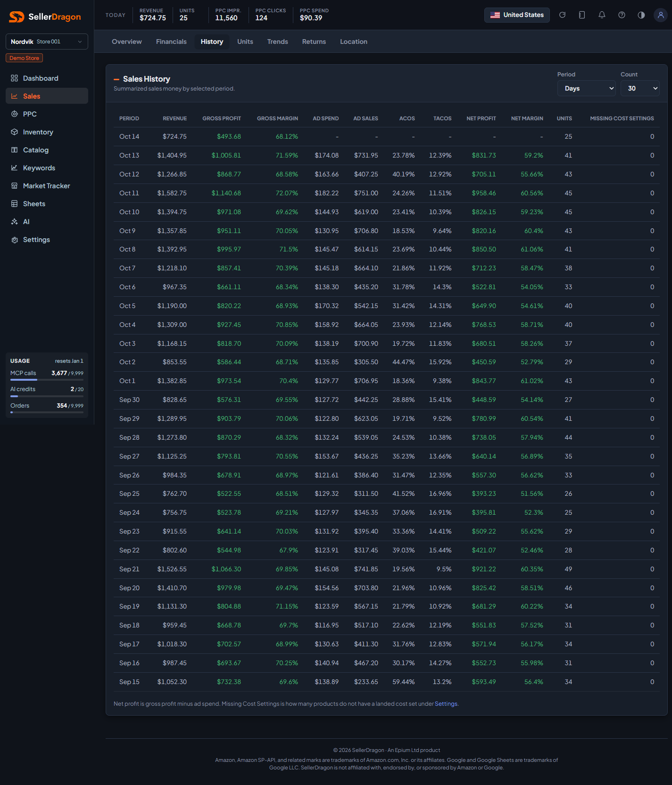Image resolution: width=672 pixels, height=785 pixels.
Task: Click today's PPC Spend value $90.39
Action: (311, 18)
